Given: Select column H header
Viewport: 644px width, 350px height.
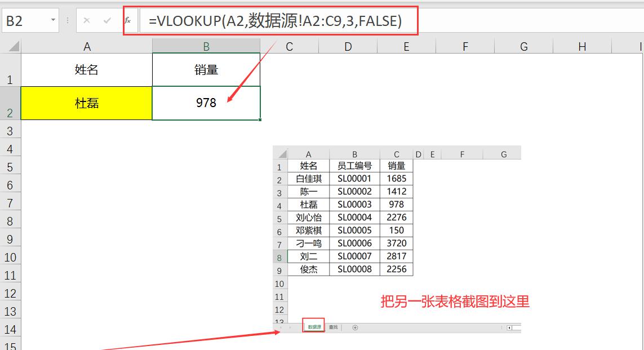Looking at the screenshot, I should tap(582, 46).
